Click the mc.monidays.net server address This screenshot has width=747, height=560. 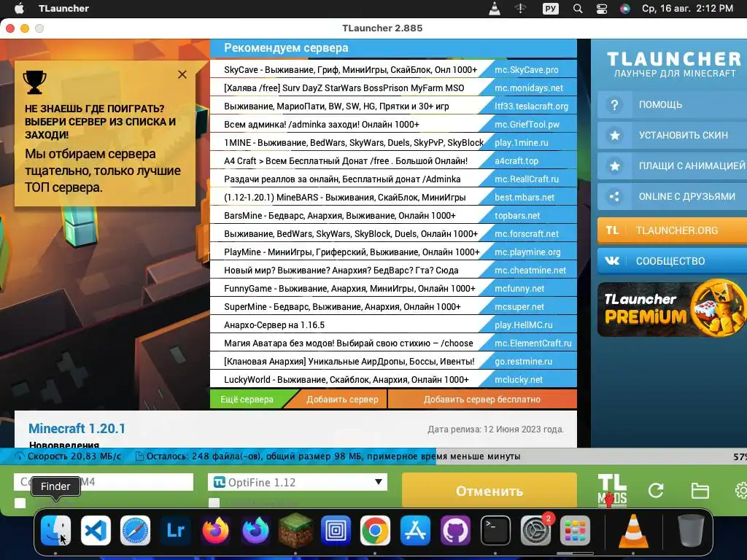(528, 88)
